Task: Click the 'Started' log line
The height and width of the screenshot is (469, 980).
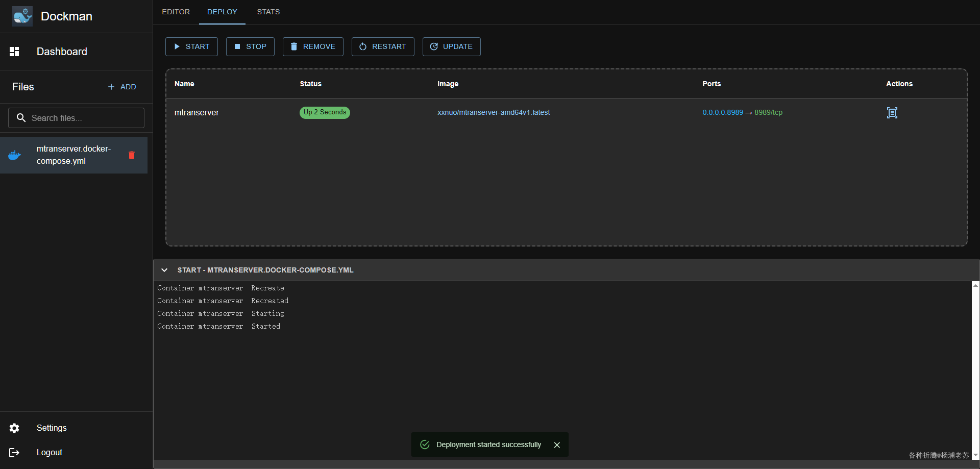Action: [219, 326]
